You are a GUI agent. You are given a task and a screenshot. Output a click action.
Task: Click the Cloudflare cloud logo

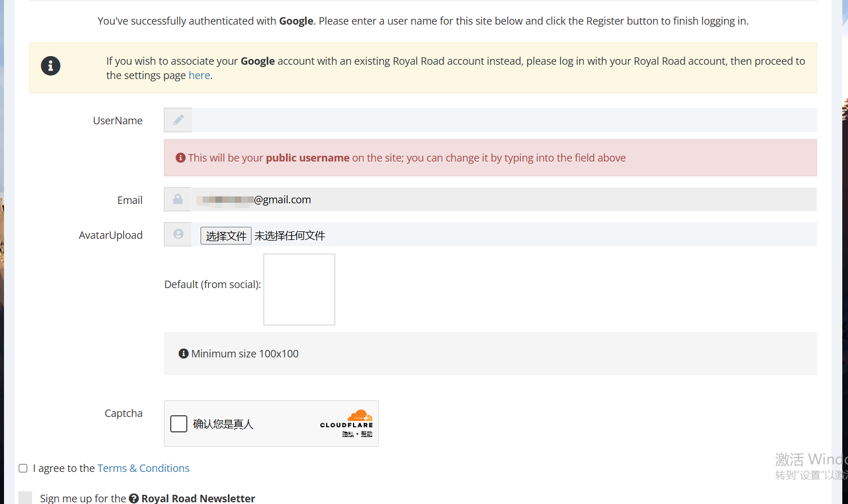coord(359,415)
